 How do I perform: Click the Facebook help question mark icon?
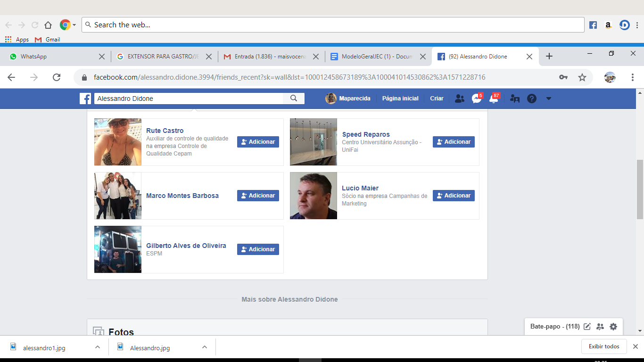[x=532, y=99]
